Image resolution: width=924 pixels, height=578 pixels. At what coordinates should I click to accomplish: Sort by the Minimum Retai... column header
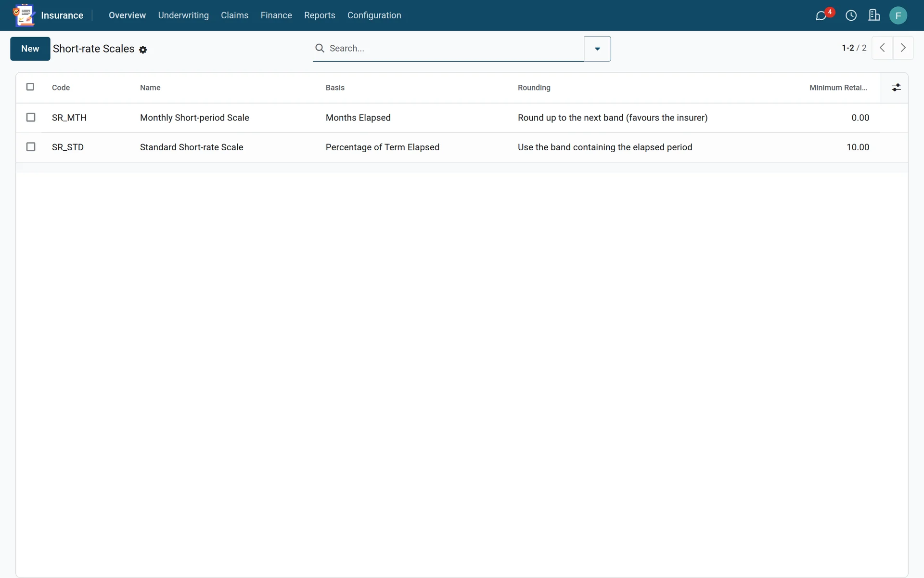pos(838,88)
